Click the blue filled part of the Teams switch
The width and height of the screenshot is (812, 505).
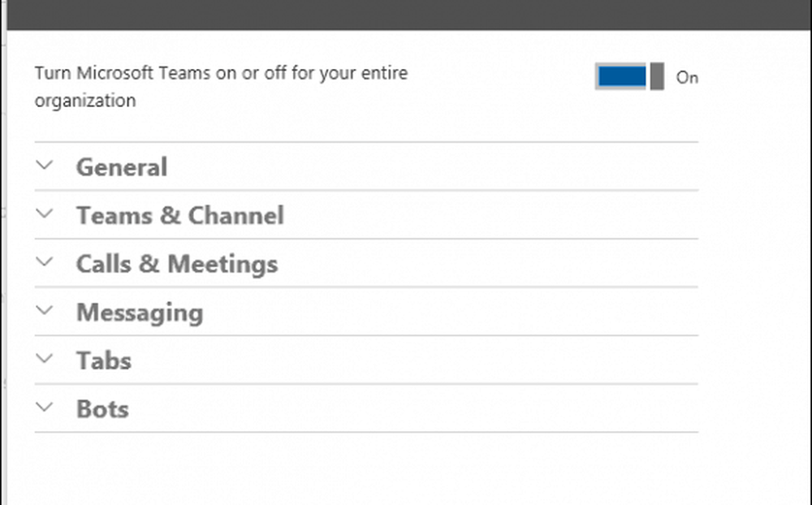click(622, 77)
